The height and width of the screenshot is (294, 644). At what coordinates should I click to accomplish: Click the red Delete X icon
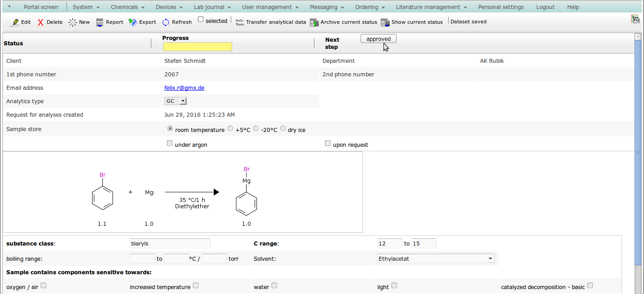pos(40,22)
